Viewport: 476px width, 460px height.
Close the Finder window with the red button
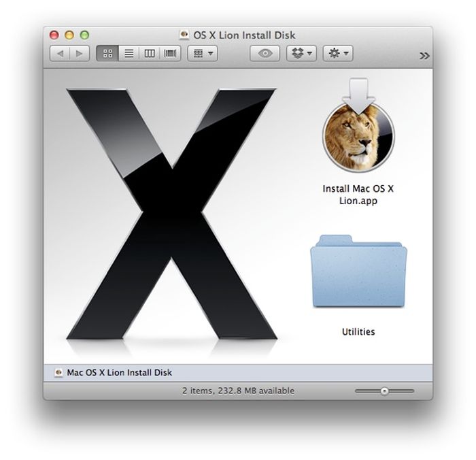(54, 35)
